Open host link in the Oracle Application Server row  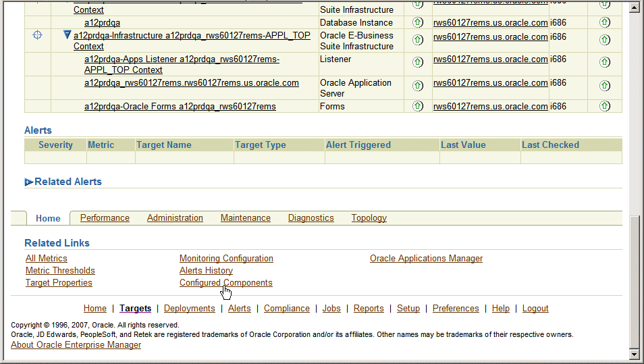(490, 83)
